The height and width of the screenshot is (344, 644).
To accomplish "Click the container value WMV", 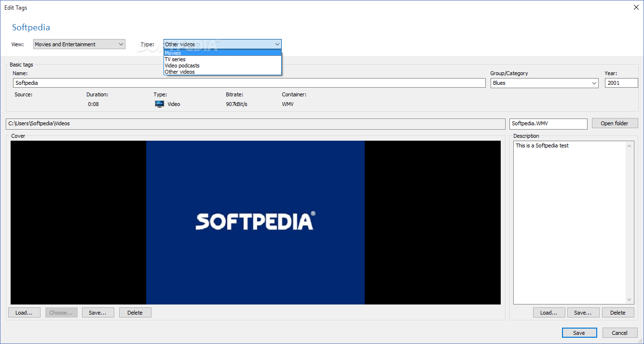I will (288, 104).
